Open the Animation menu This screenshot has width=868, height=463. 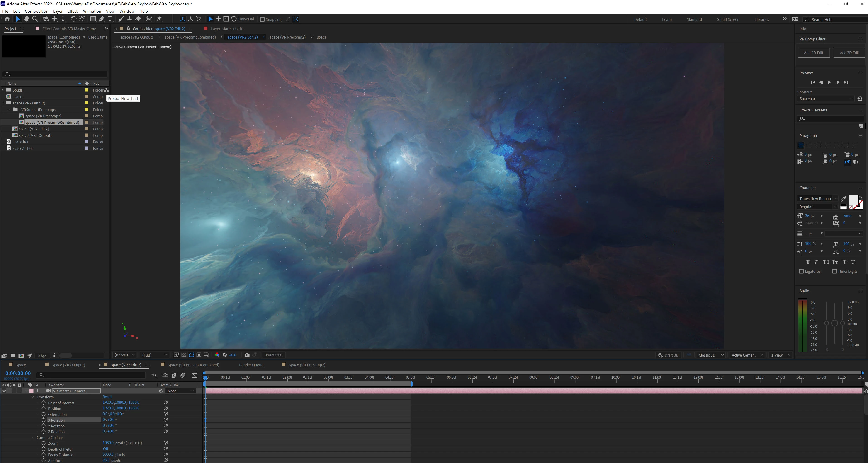(91, 11)
